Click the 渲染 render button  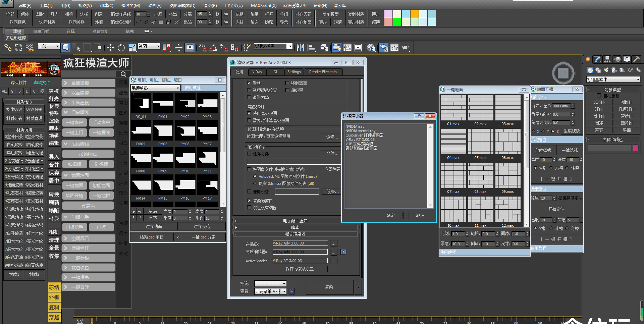[x=329, y=287]
